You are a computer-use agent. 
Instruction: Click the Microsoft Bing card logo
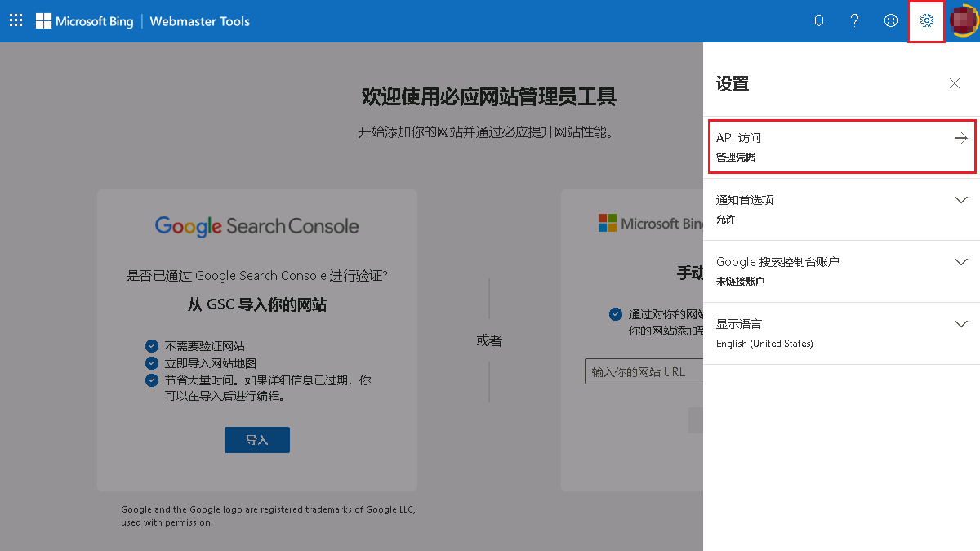651,223
